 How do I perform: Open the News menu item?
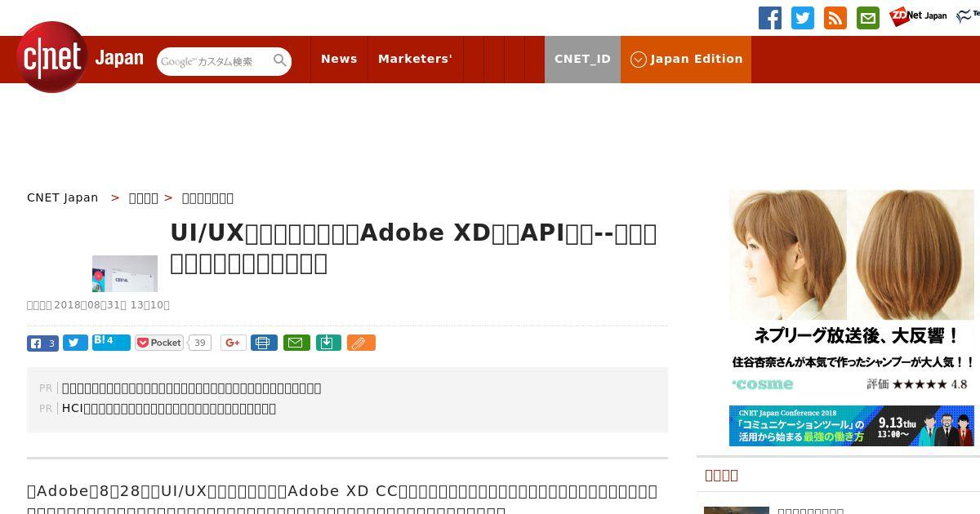(339, 59)
